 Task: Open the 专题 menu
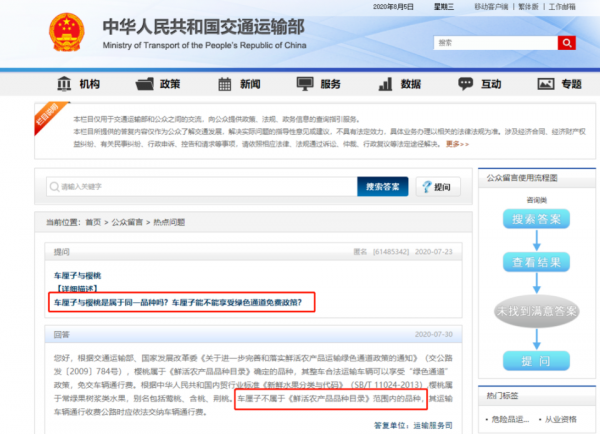point(572,84)
